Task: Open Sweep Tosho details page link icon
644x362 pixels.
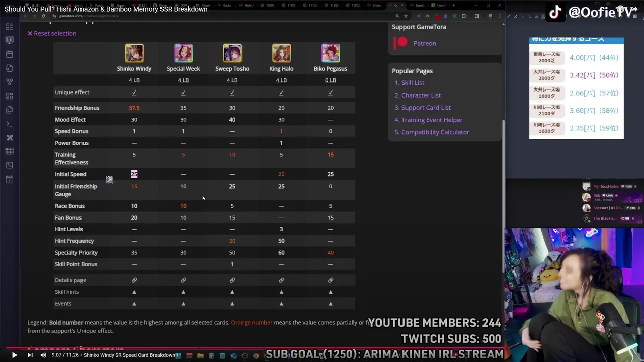Action: pos(232,280)
